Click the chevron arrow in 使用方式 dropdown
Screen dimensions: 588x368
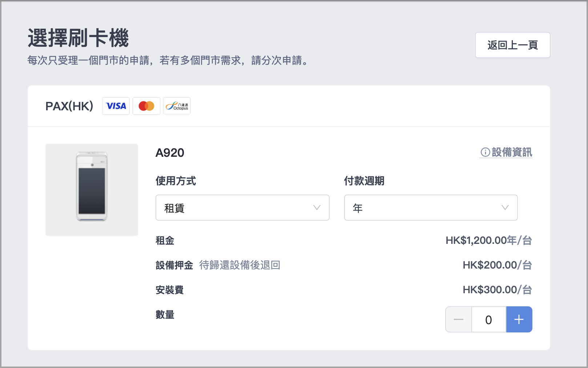click(317, 208)
